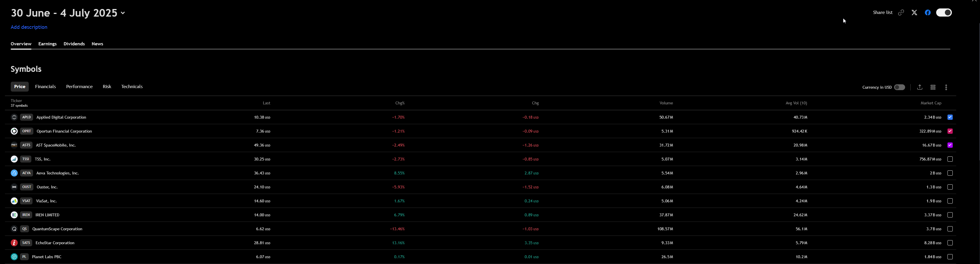
Task: Click the SATS ticker badge
Action: [x=26, y=243]
